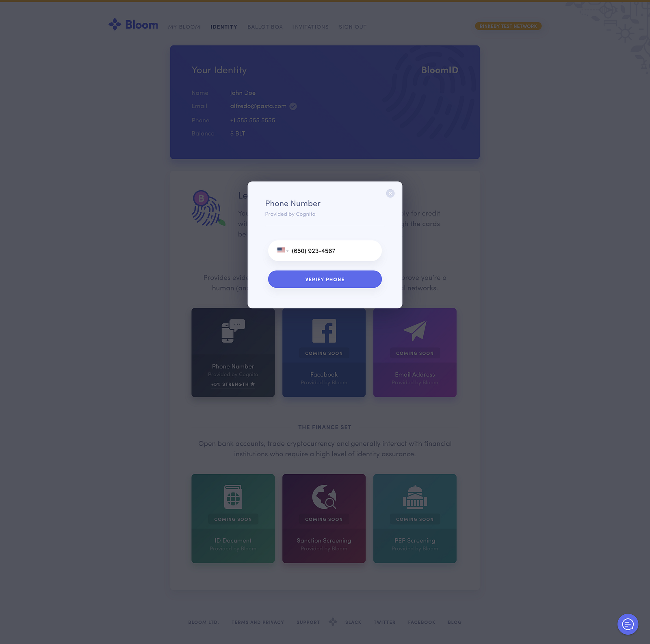650x644 pixels.
Task: Click the 'John Doe' name value
Action: coord(243,93)
